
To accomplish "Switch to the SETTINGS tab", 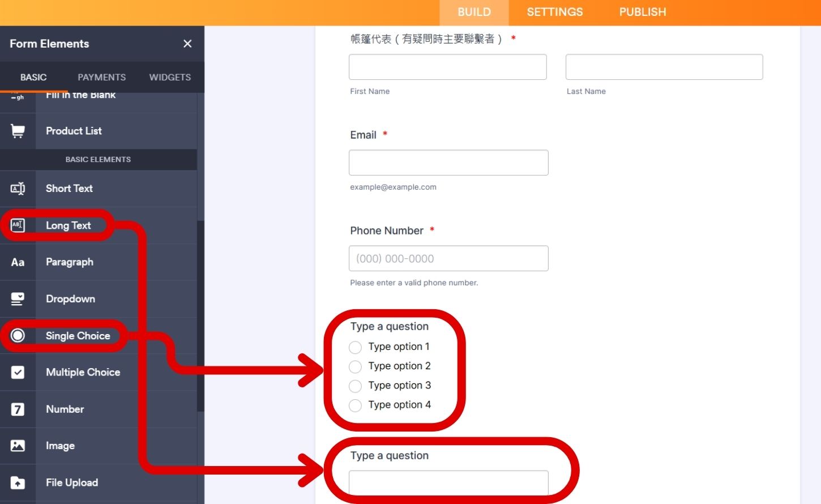I will point(555,12).
